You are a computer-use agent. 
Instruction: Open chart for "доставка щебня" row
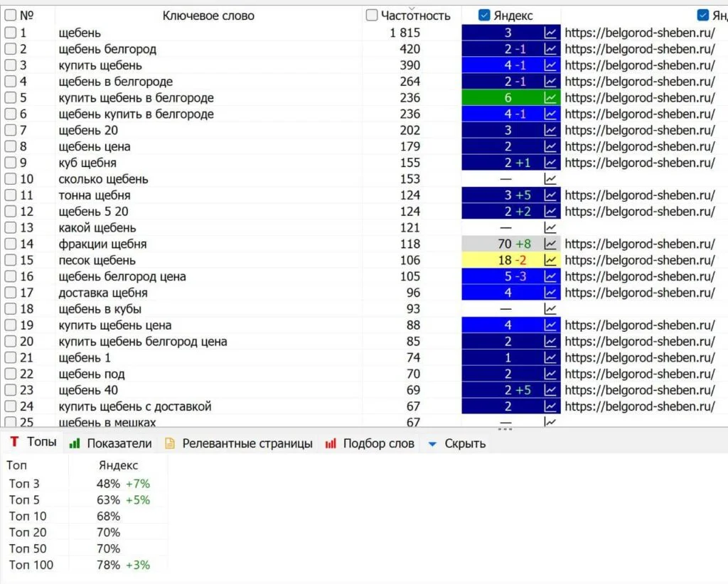click(x=550, y=293)
